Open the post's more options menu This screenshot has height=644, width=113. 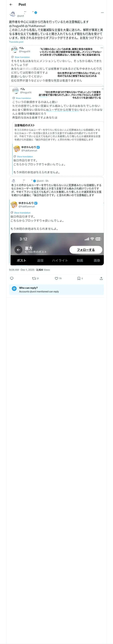click(x=102, y=13)
